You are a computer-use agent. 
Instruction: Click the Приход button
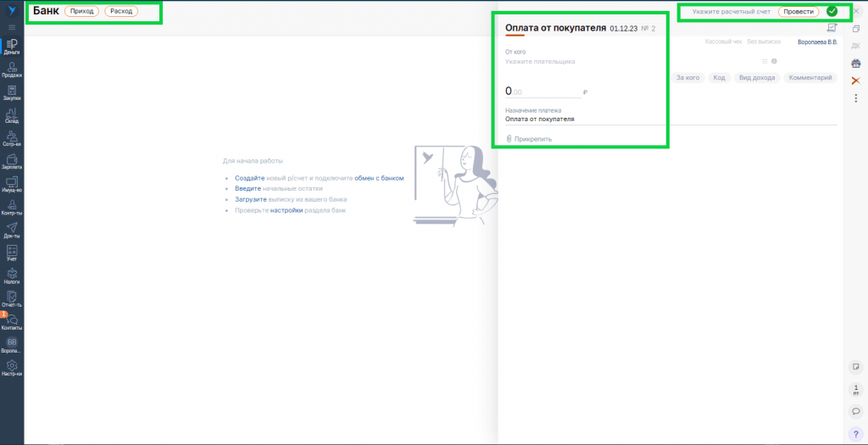coord(82,12)
